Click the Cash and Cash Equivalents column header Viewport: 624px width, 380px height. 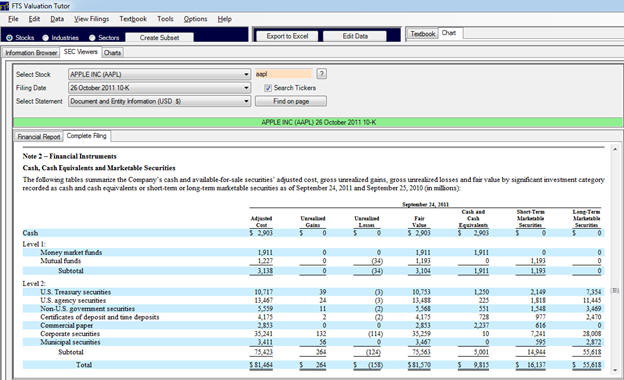click(x=473, y=218)
